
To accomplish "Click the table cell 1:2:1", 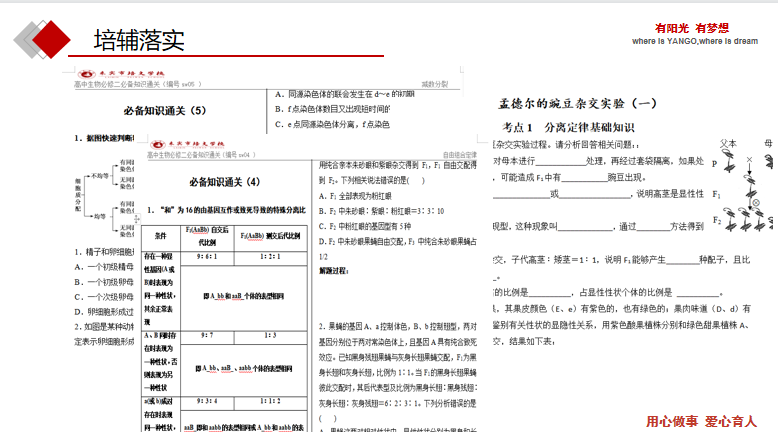I will (270, 257).
